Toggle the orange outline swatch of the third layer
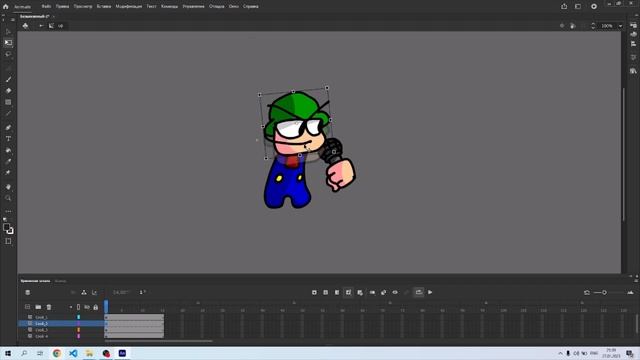640x360 pixels. (78, 330)
